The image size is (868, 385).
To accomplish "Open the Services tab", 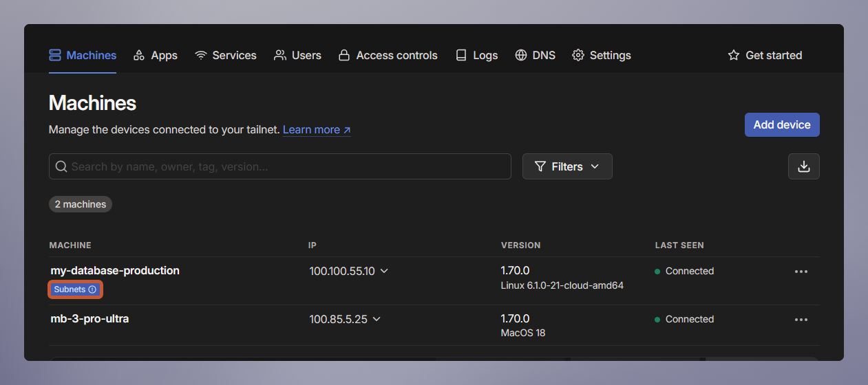I will tap(226, 55).
